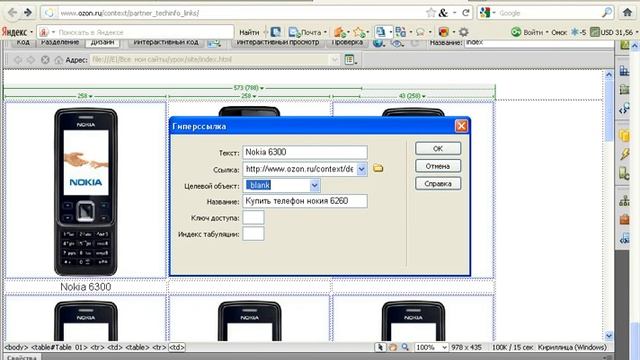Screen dimensions: 640x360
Task: Toggle the Интерактивный код button
Action: (x=166, y=42)
